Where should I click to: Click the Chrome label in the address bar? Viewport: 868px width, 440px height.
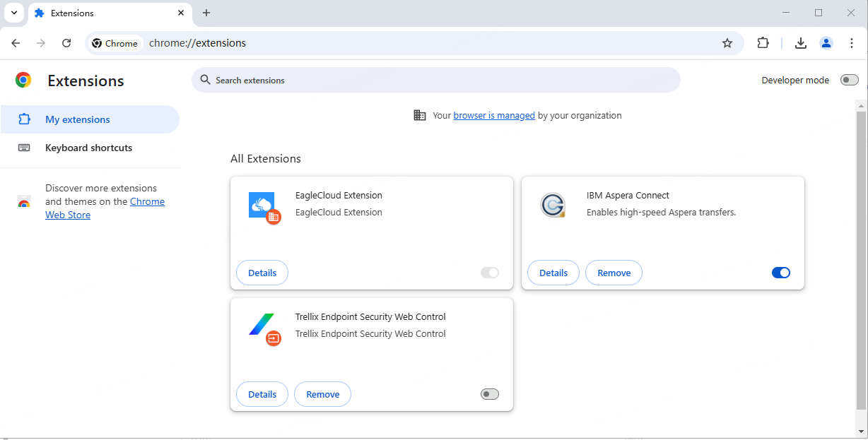pos(115,43)
